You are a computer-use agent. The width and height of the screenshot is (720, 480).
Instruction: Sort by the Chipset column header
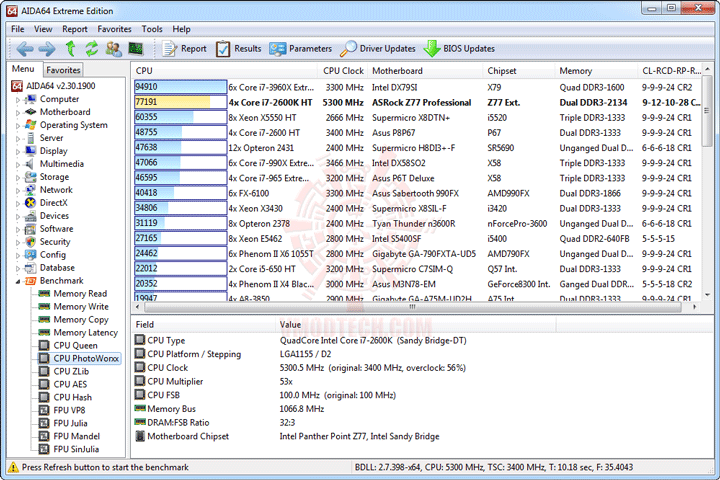pyautogui.click(x=519, y=71)
